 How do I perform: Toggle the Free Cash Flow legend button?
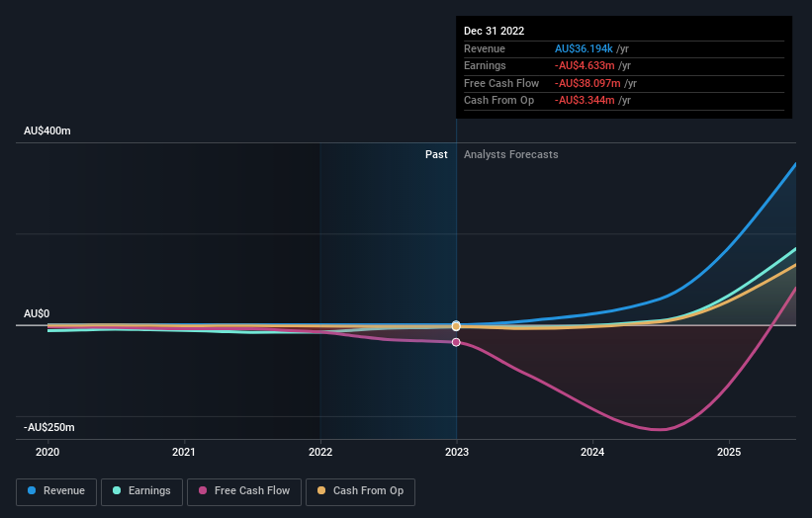tap(244, 491)
